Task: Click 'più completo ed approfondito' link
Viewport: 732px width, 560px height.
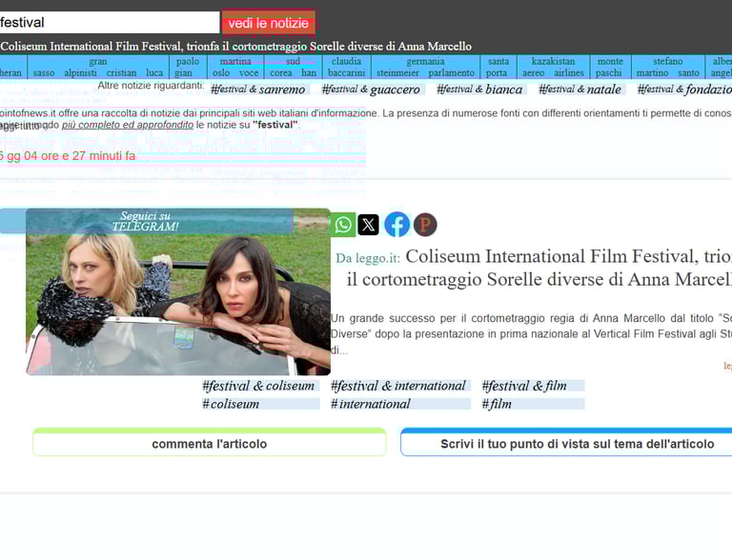Action: (x=128, y=125)
